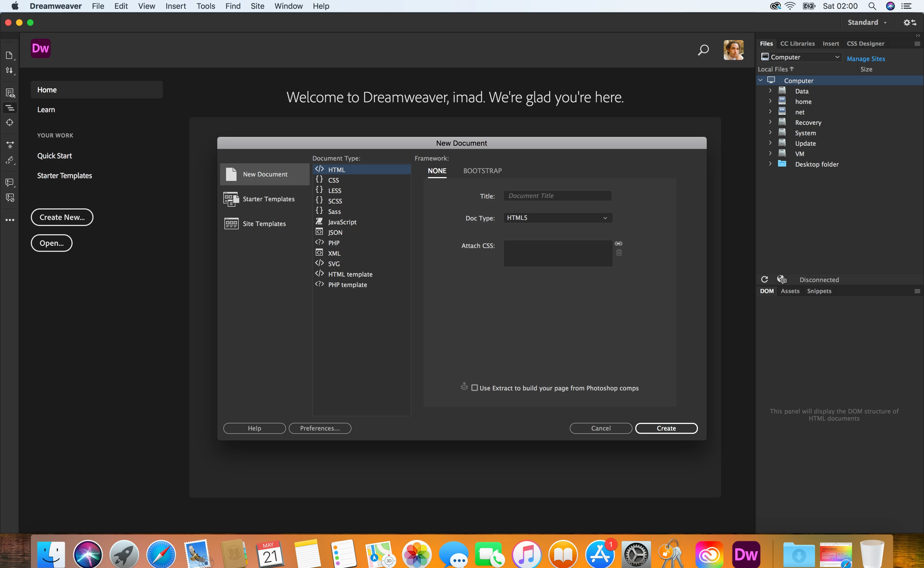
Task: Switch to the BOOTSTRAP framework tab
Action: click(x=482, y=171)
